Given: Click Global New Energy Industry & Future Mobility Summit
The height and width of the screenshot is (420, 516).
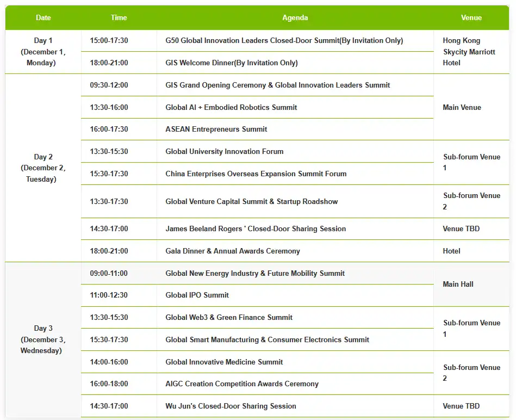Looking at the screenshot, I should (255, 274).
